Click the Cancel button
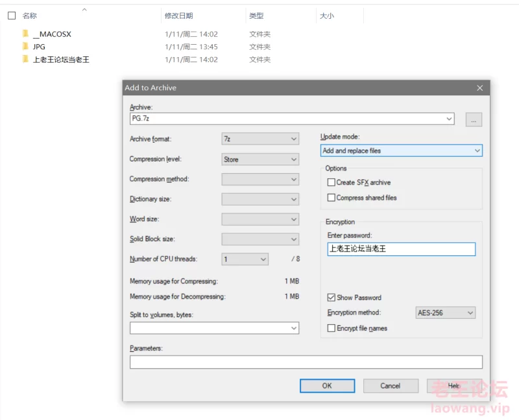Screen dimensions: 519x420 point(390,386)
